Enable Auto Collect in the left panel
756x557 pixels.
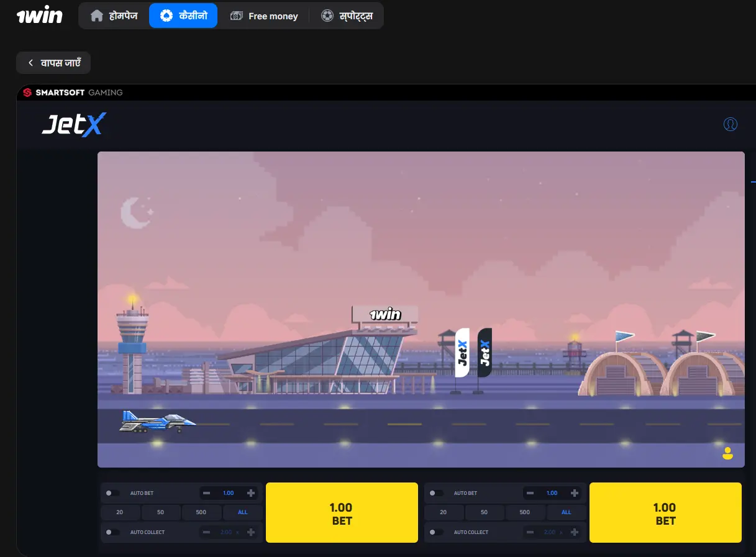pos(112,532)
